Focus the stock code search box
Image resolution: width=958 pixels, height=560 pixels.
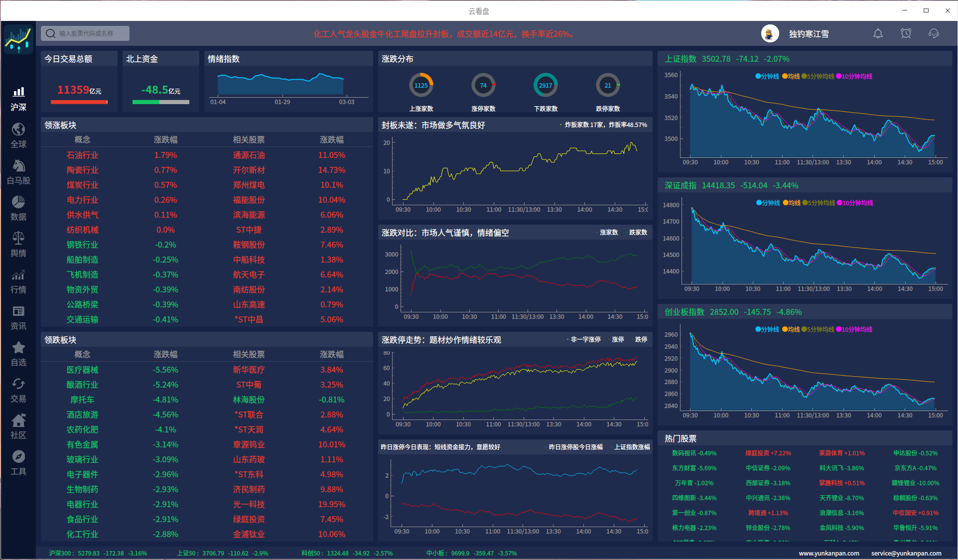click(86, 33)
